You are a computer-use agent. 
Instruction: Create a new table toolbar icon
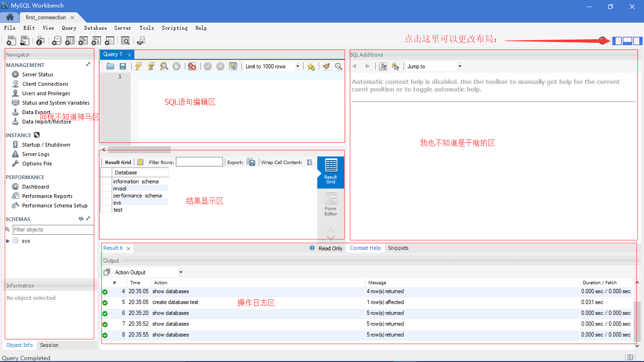click(x=70, y=41)
